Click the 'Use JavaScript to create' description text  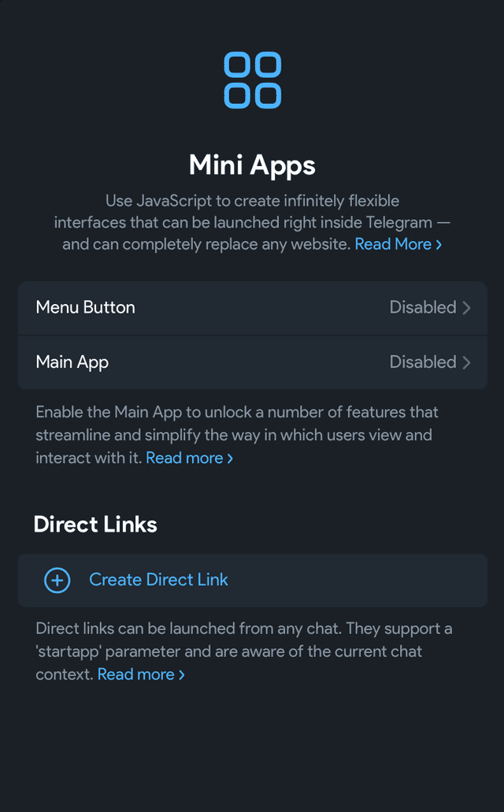[x=252, y=222]
